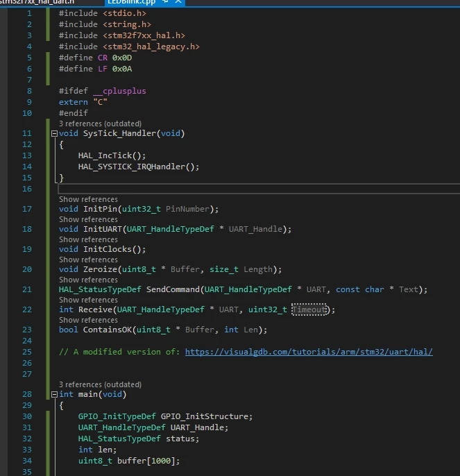Image resolution: width=460 pixels, height=476 pixels.
Task: Collapse the main function block
Action: (x=54, y=394)
